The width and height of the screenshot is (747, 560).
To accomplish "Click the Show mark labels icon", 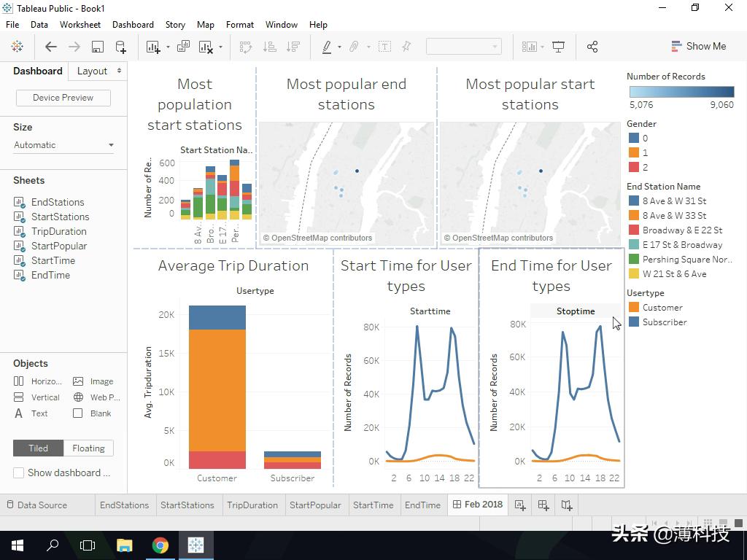I will pyautogui.click(x=385, y=47).
